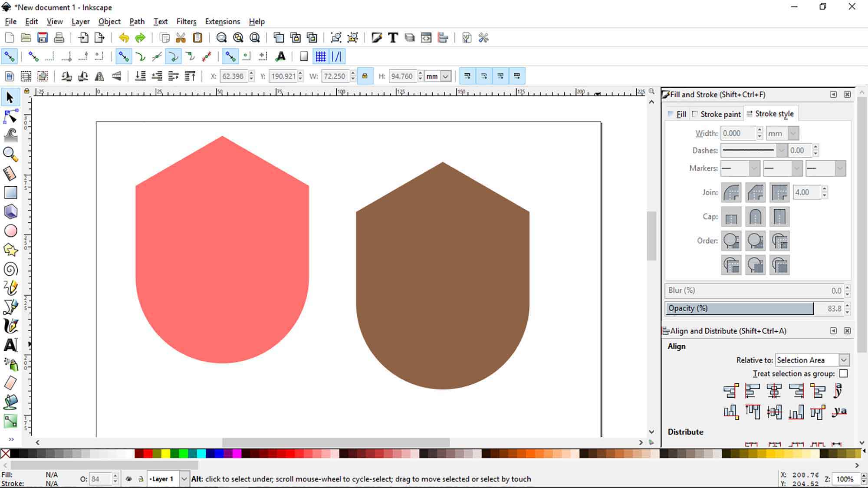Select the Spray tool
This screenshot has width=868, height=488.
[10, 364]
